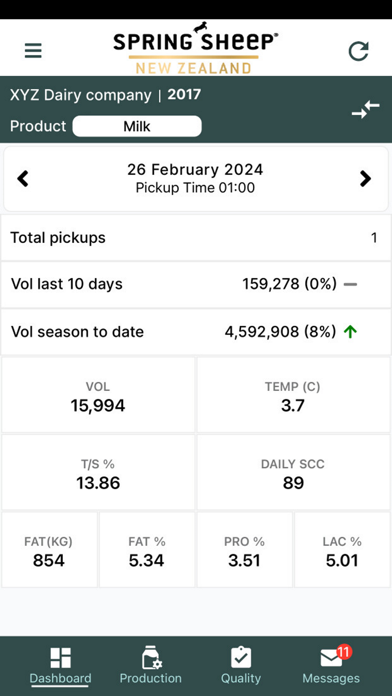Open the Vol last 10 days row
Screen dimensions: 392x696
click(196, 284)
